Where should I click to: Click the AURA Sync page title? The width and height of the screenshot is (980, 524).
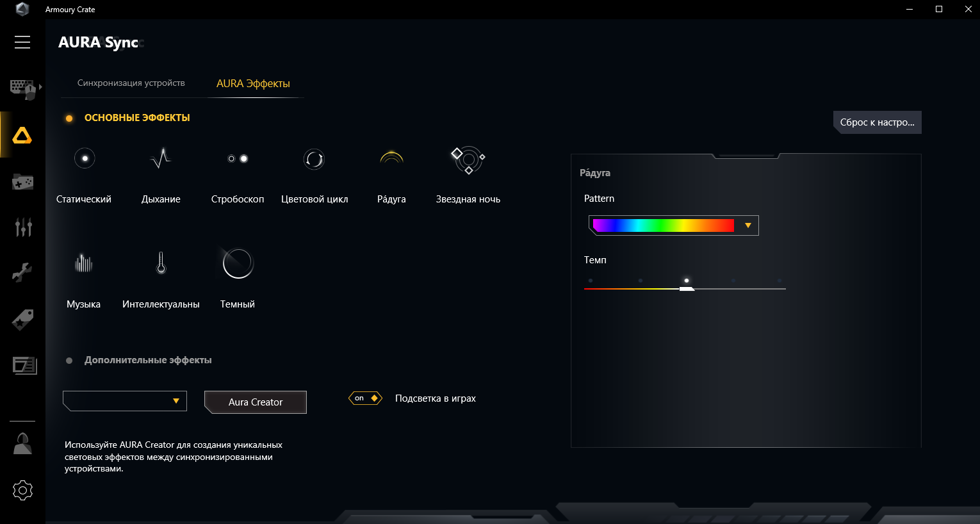pyautogui.click(x=99, y=42)
